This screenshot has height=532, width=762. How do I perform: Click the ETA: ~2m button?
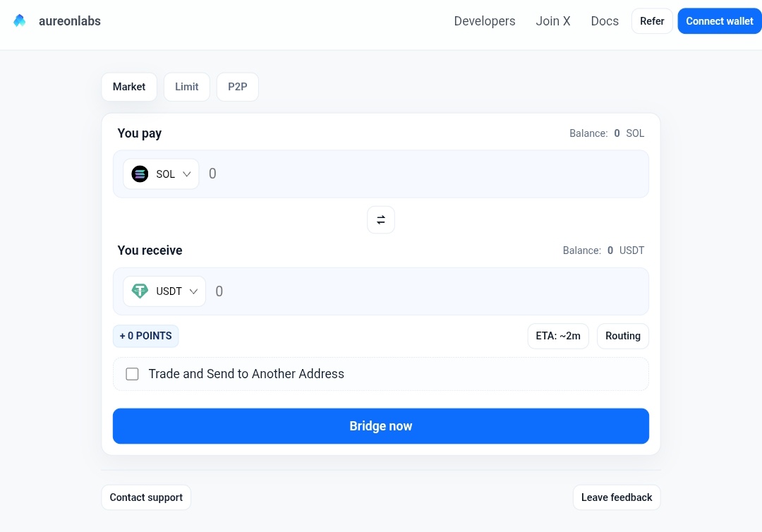pos(558,336)
